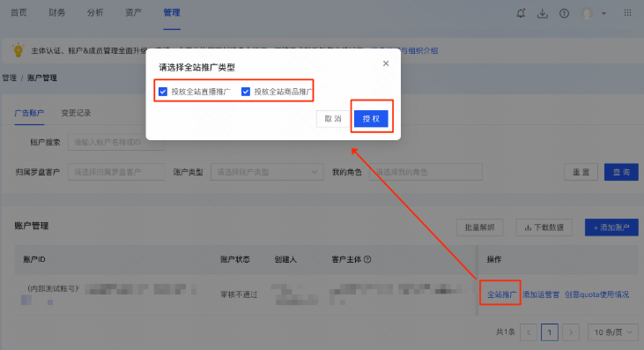Click the 审核不通过 status cell
This screenshot has height=350, width=644.
point(239,294)
